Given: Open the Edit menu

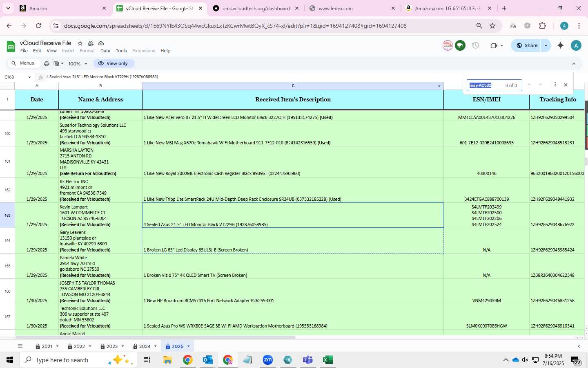Looking at the screenshot, I should pos(37,51).
